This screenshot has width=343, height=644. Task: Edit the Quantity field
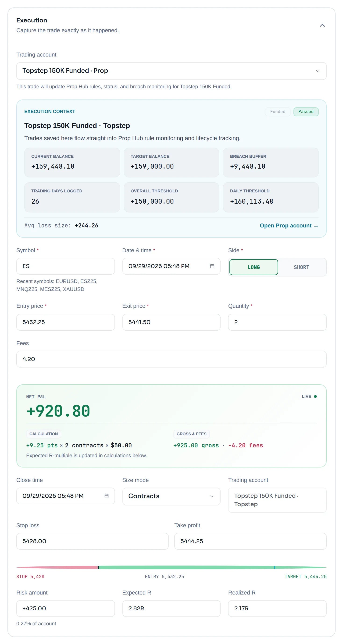[277, 322]
